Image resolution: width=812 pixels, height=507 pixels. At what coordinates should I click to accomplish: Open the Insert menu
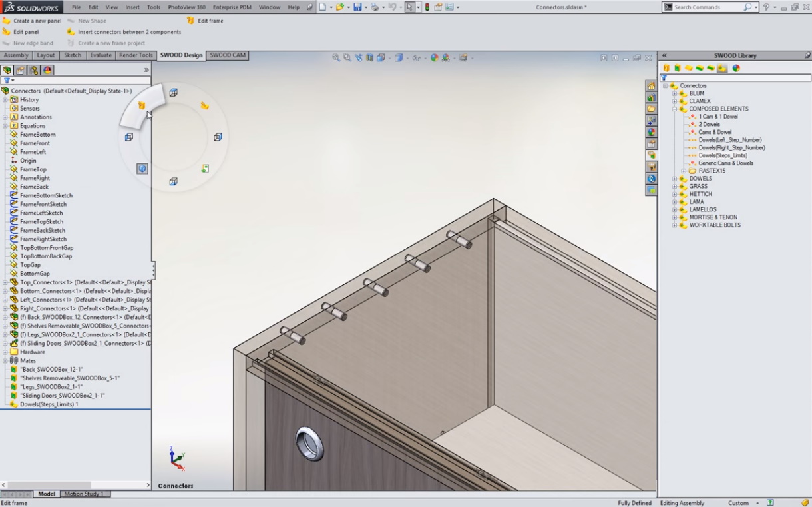132,7
